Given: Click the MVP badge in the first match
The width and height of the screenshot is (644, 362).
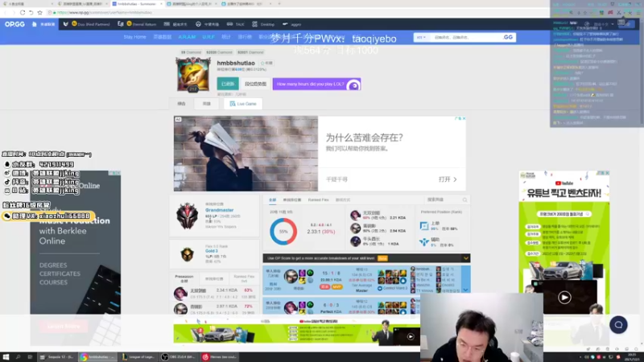Looking at the screenshot, I should point(336,287).
